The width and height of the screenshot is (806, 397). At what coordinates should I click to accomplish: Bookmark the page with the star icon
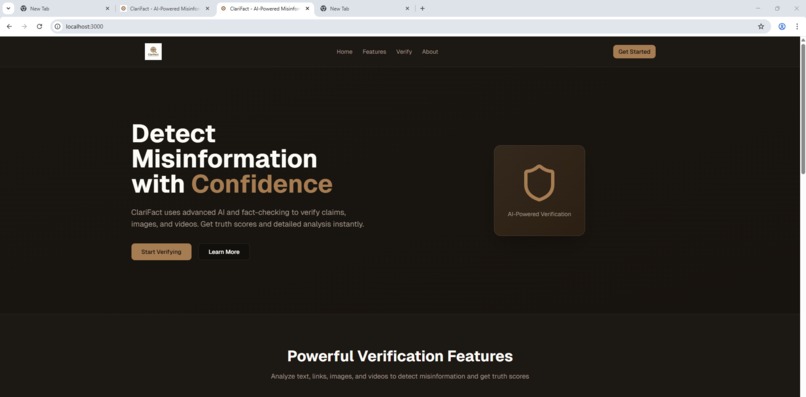pos(761,26)
